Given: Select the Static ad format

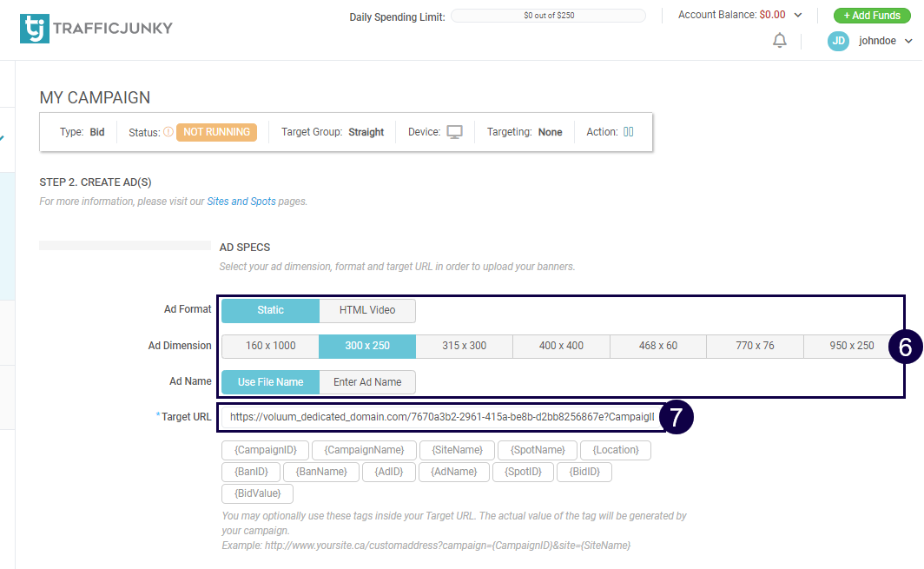Looking at the screenshot, I should tap(270, 310).
